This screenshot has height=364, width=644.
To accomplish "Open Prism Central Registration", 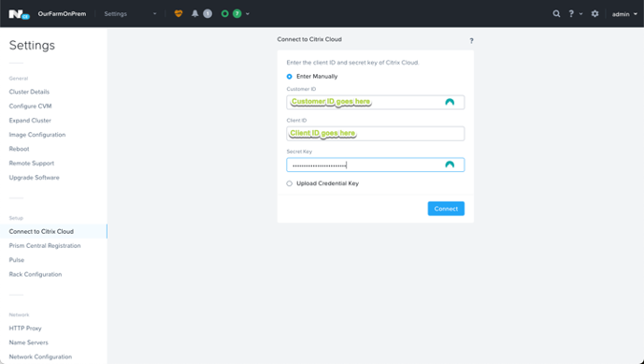I will [x=45, y=245].
